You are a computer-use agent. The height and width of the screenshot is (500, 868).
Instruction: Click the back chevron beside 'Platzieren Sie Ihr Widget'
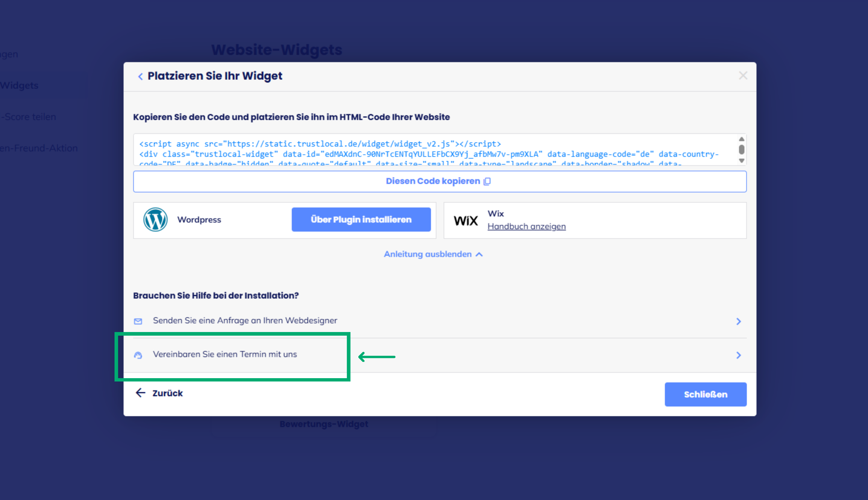click(x=140, y=76)
